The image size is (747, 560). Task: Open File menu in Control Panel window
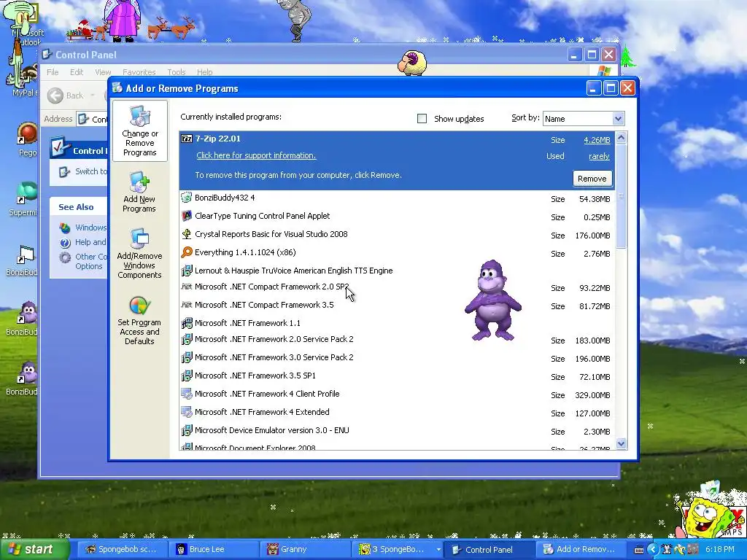click(x=53, y=72)
